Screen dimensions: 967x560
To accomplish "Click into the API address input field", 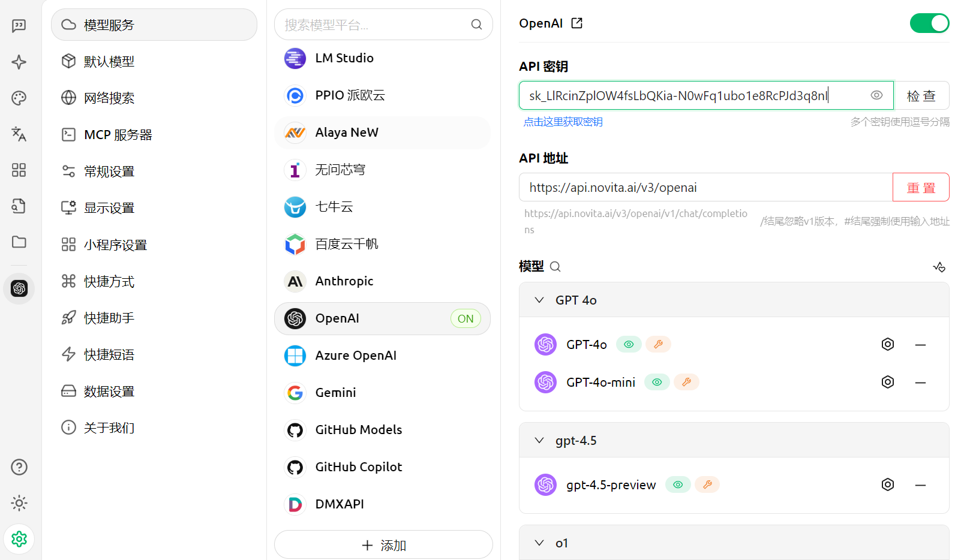I will click(x=706, y=187).
